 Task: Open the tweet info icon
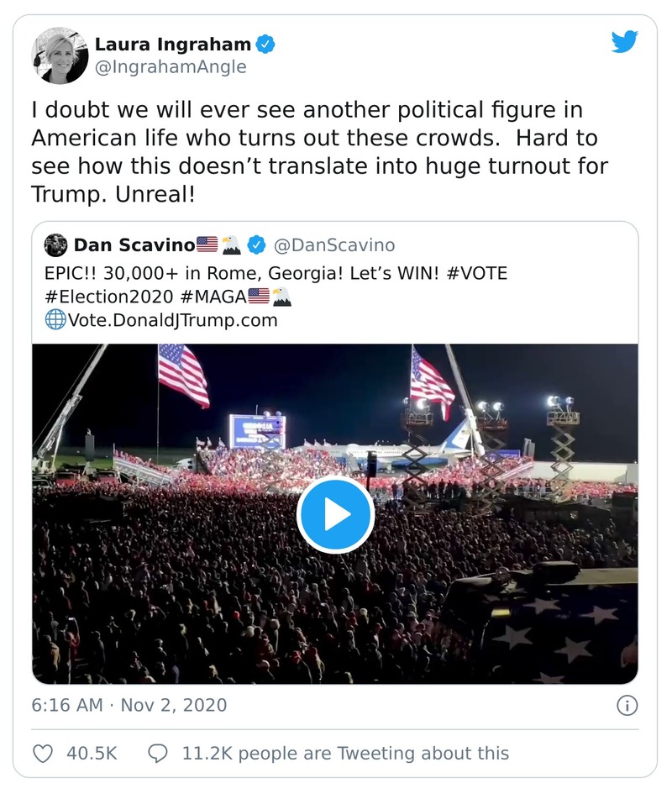(x=627, y=706)
